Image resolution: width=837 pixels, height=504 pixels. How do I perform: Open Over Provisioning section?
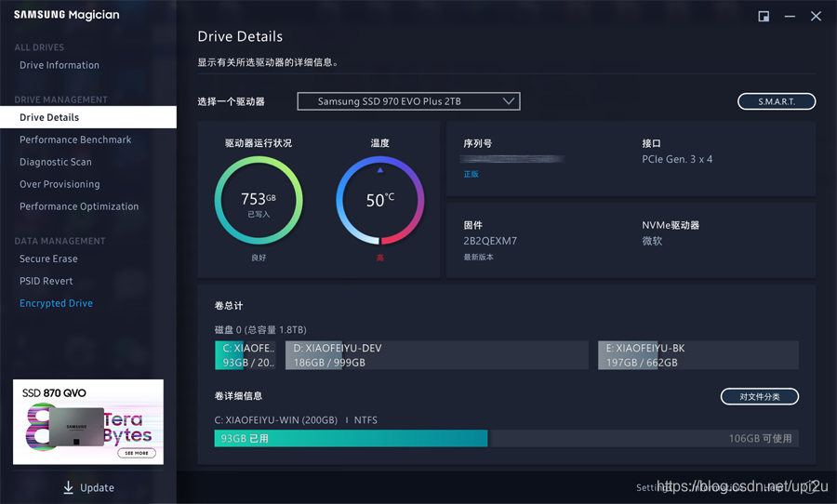pyautogui.click(x=60, y=184)
